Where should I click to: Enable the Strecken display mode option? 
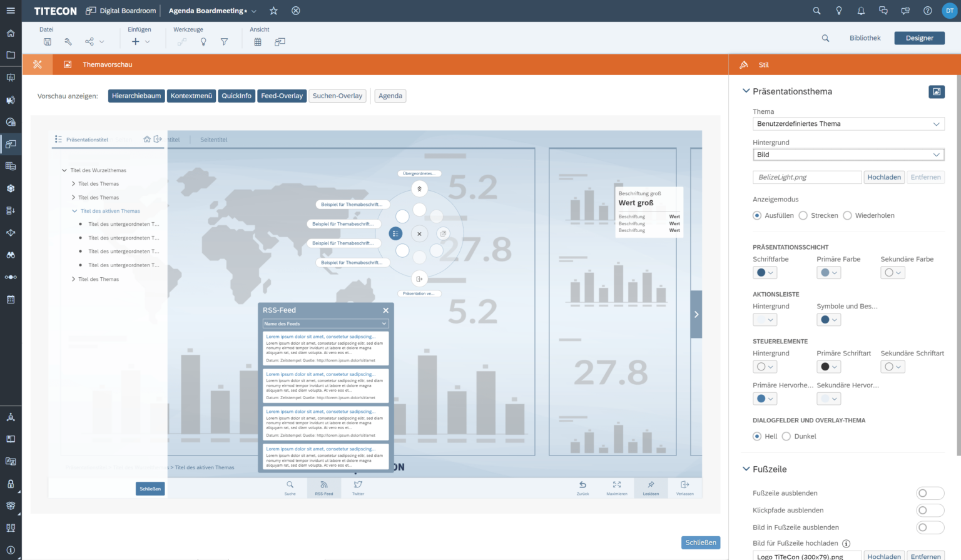coord(803,215)
